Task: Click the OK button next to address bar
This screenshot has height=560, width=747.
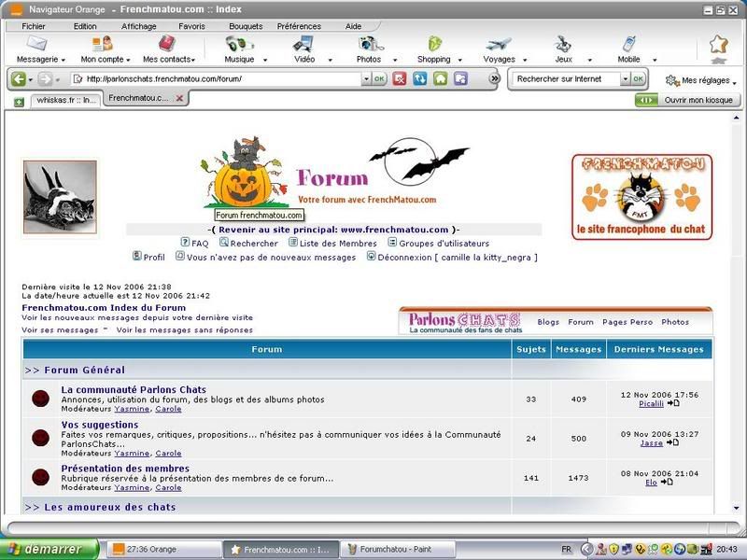Action: (379, 78)
